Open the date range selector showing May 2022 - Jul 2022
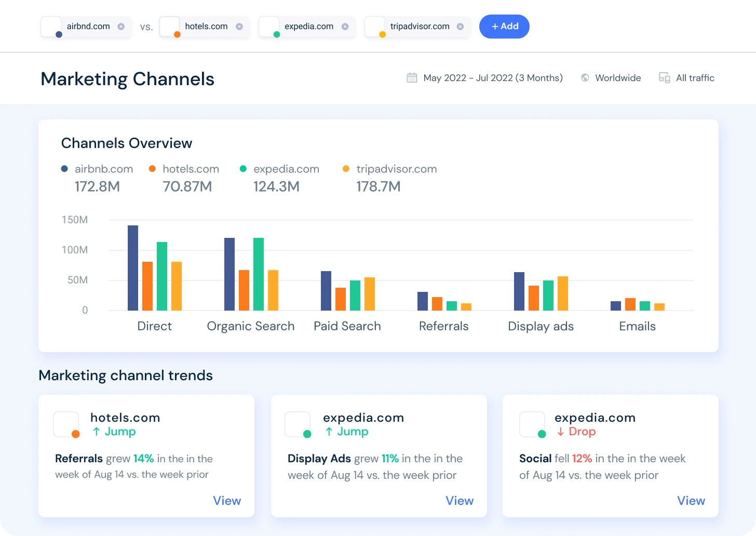Screen dimensions: 756x536 click(492, 77)
